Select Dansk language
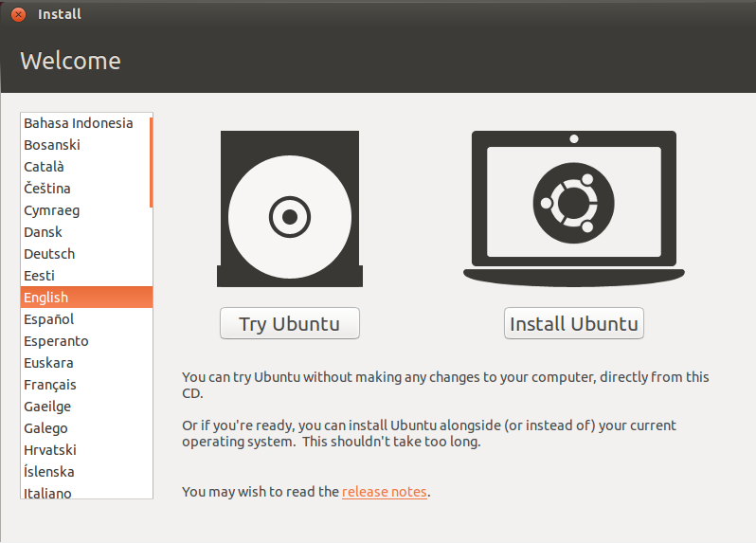The image size is (756, 543). (x=86, y=232)
